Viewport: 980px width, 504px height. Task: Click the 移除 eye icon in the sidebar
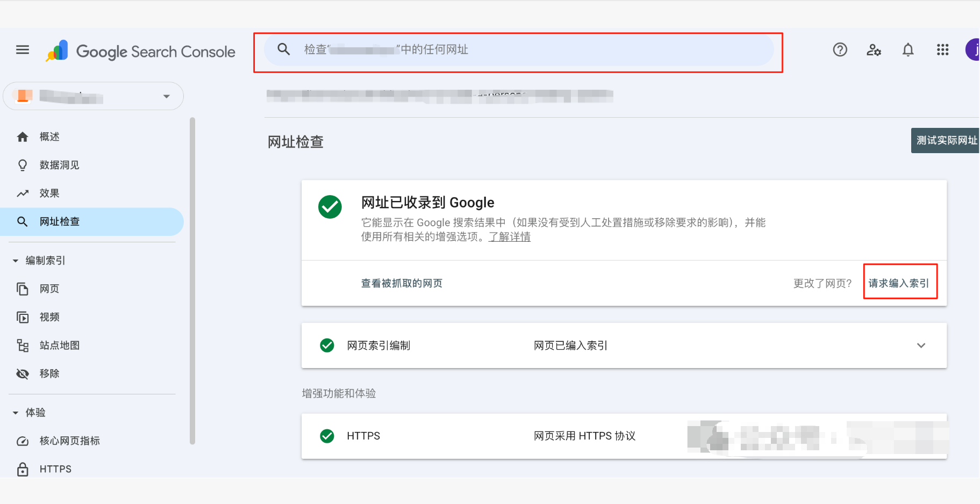point(23,373)
